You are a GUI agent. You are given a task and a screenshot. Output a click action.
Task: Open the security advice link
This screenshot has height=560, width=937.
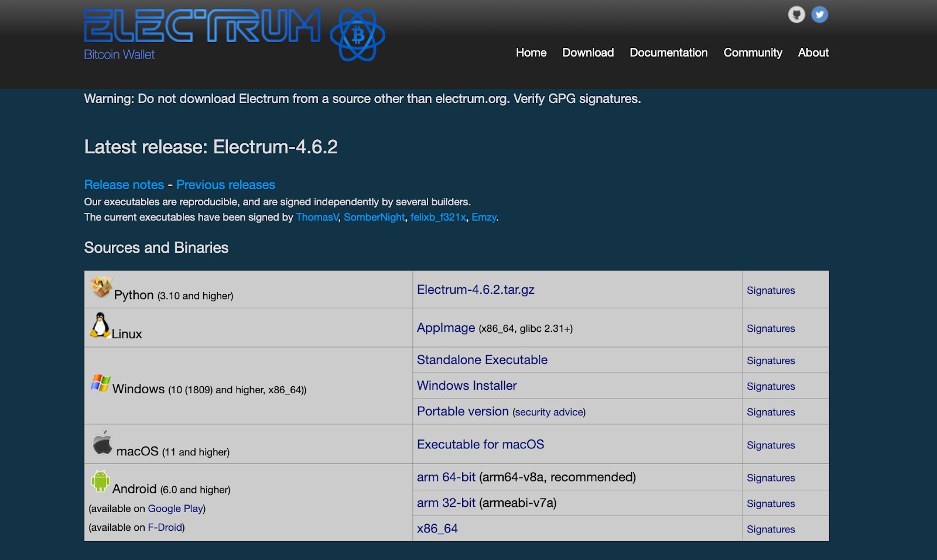tap(549, 412)
